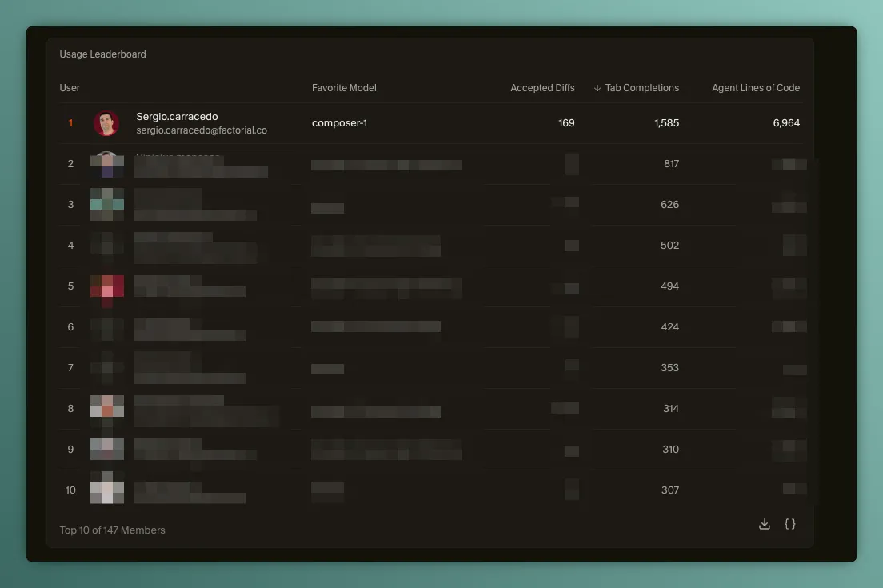Click the 1,585 tab completions value
Screen dimensions: 883x588
coord(666,123)
